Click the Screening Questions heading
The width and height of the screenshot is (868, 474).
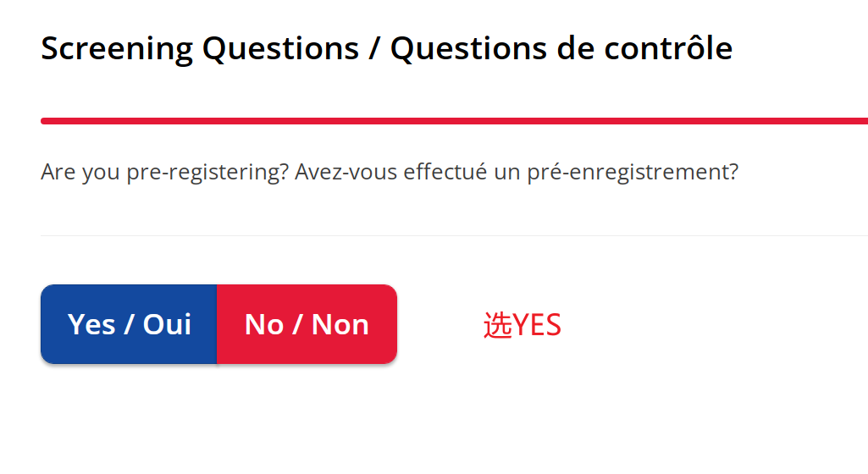[x=200, y=49]
